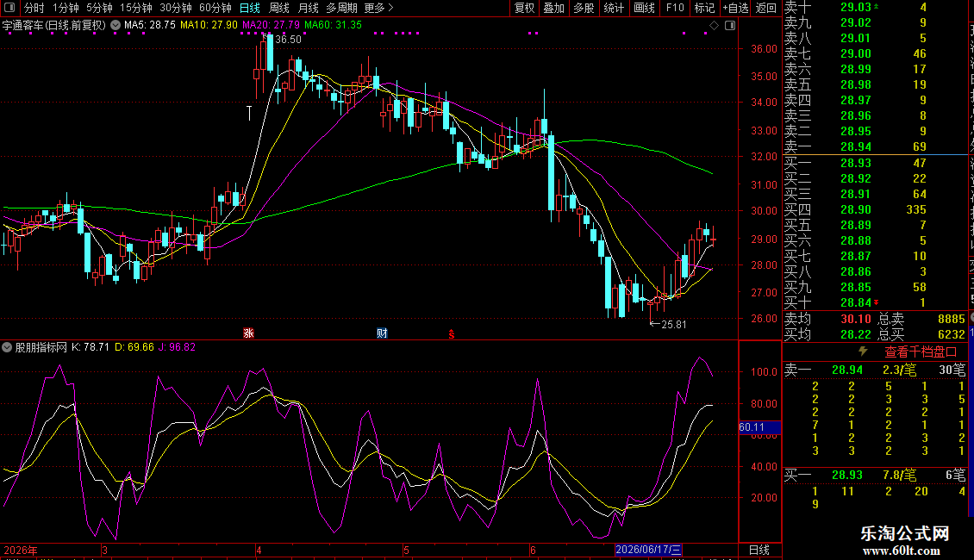This screenshot has height=560, width=974.
Task: Add stock with +自选 button
Action: [735, 8]
